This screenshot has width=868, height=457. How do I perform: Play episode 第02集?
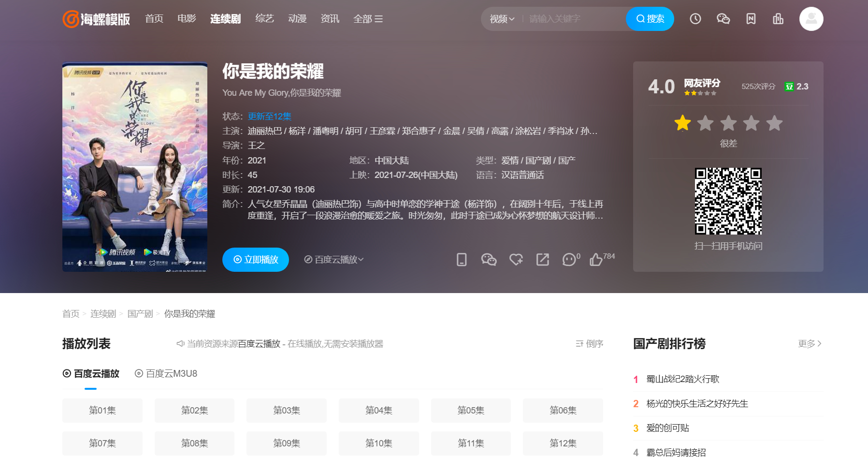pos(194,411)
